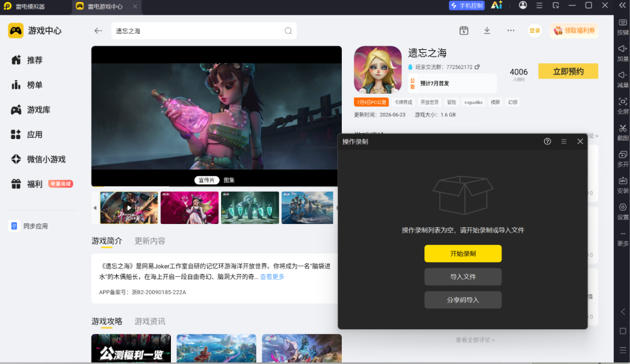Open the downloads icon in header

click(x=487, y=31)
